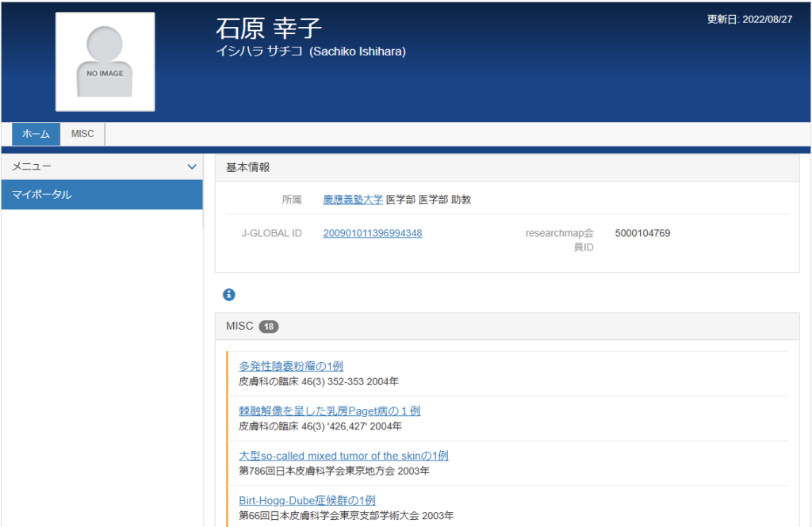The image size is (812, 527).
Task: Select マイポータル in the sidebar menu
Action: (x=102, y=195)
